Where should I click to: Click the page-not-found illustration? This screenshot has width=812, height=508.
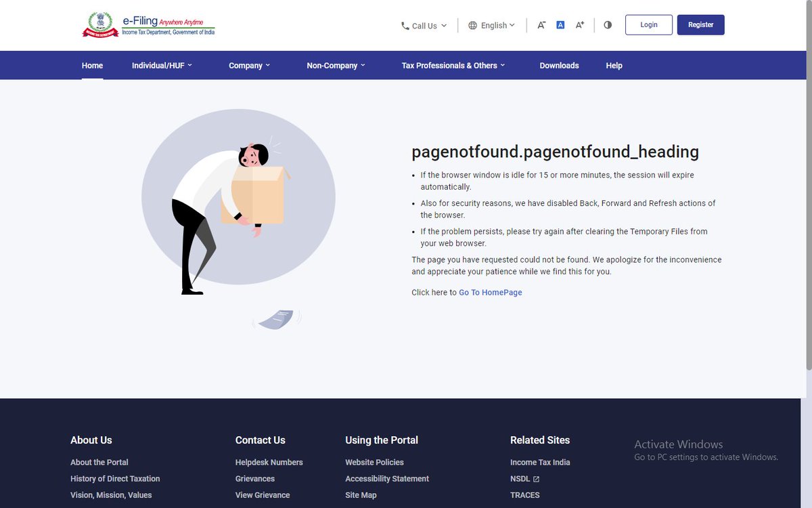tap(238, 219)
